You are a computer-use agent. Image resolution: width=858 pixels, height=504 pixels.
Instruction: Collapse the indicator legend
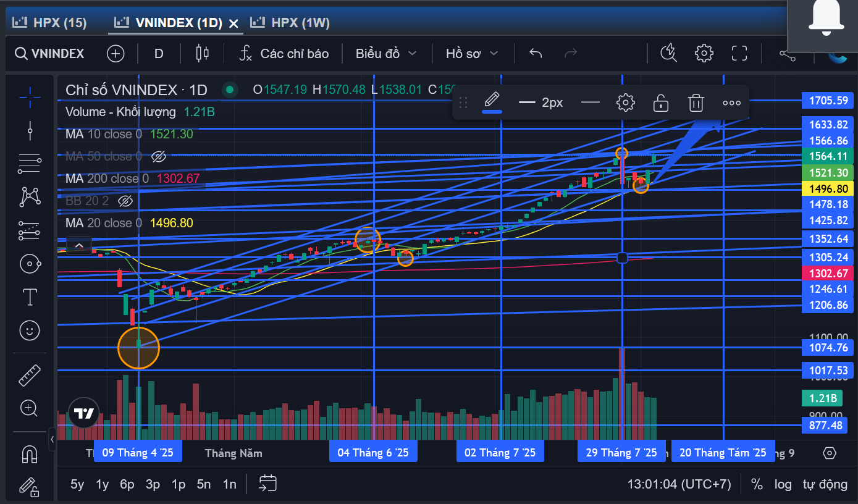[79, 246]
